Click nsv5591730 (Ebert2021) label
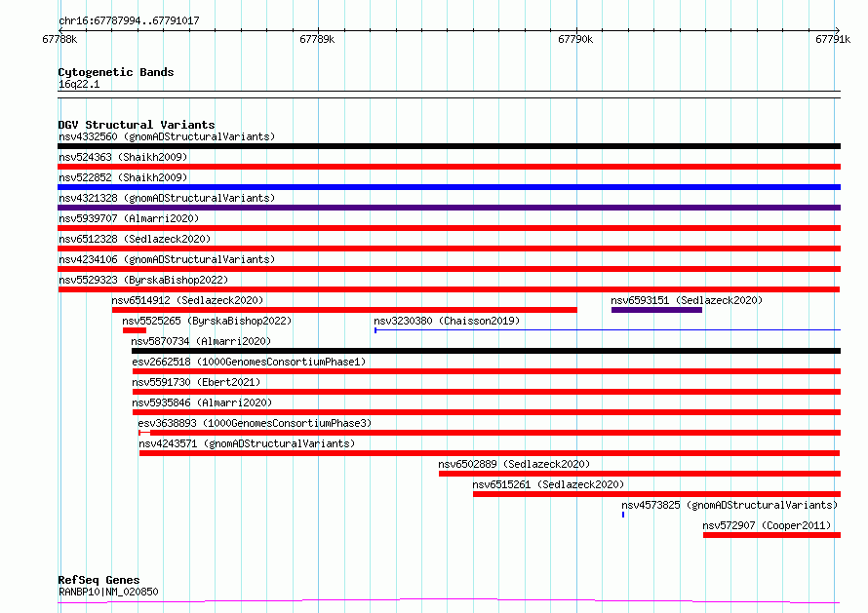The width and height of the screenshot is (868, 613). point(196,382)
